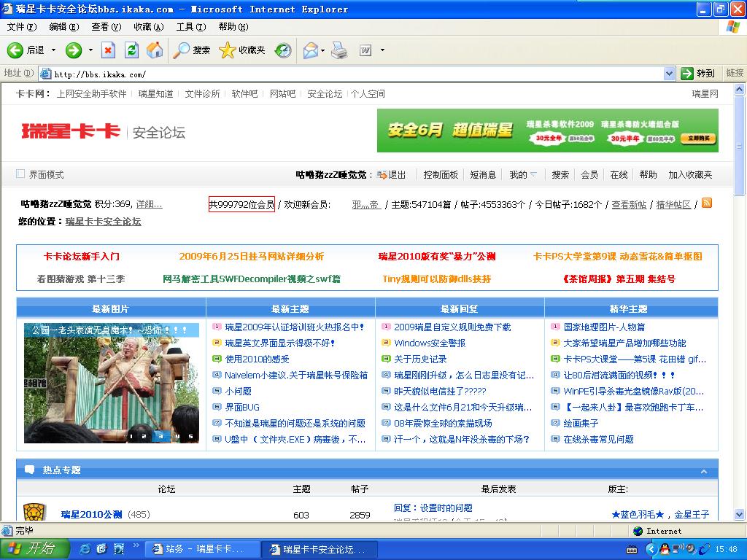Open the address bar dropdown arrow

669,74
